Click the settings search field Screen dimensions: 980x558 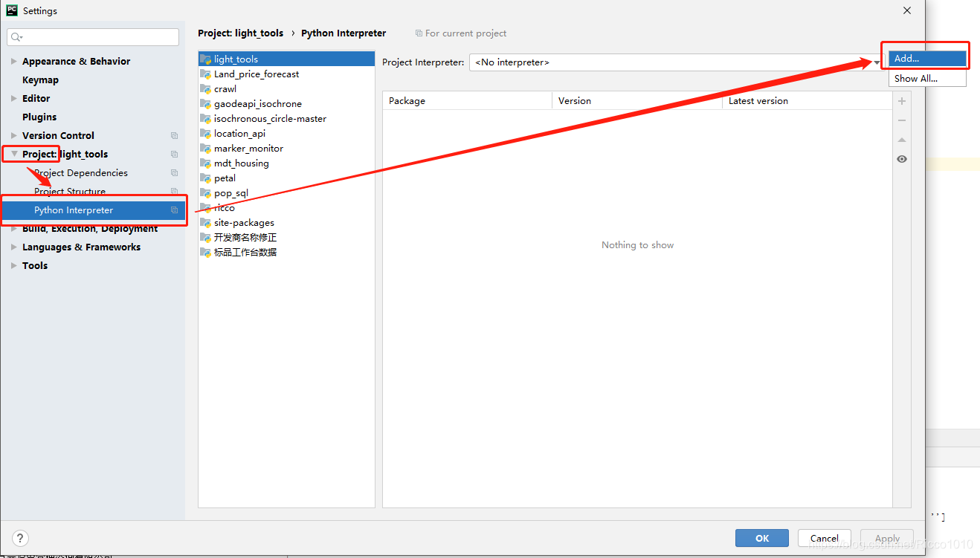pos(93,37)
